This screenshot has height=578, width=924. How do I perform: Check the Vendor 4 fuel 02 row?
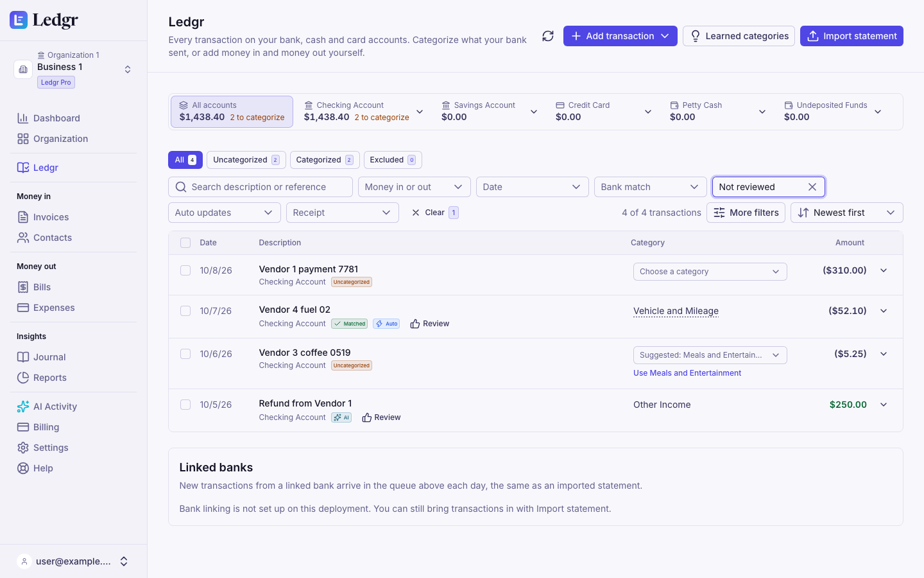coord(185,311)
